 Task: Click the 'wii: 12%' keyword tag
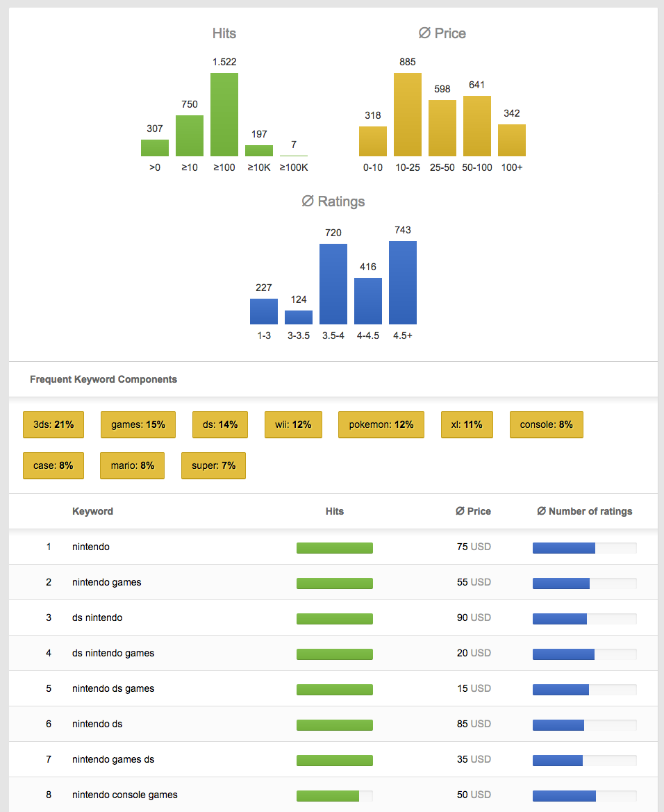click(x=292, y=424)
